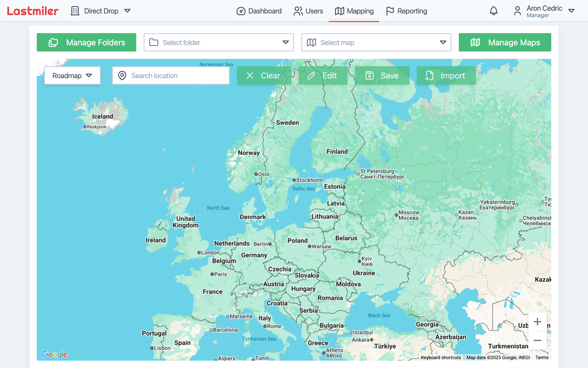Click the Google logo on the map
The height and width of the screenshot is (368, 588).
[x=55, y=354]
